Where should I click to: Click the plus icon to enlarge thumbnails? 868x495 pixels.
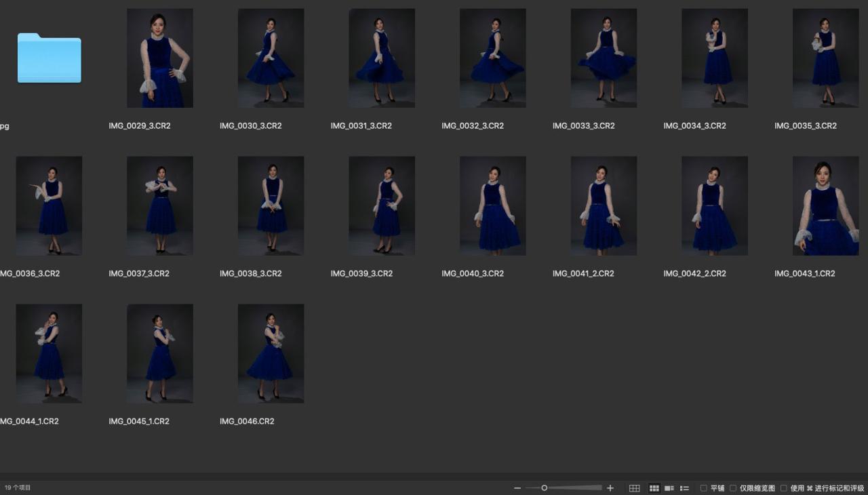point(610,488)
